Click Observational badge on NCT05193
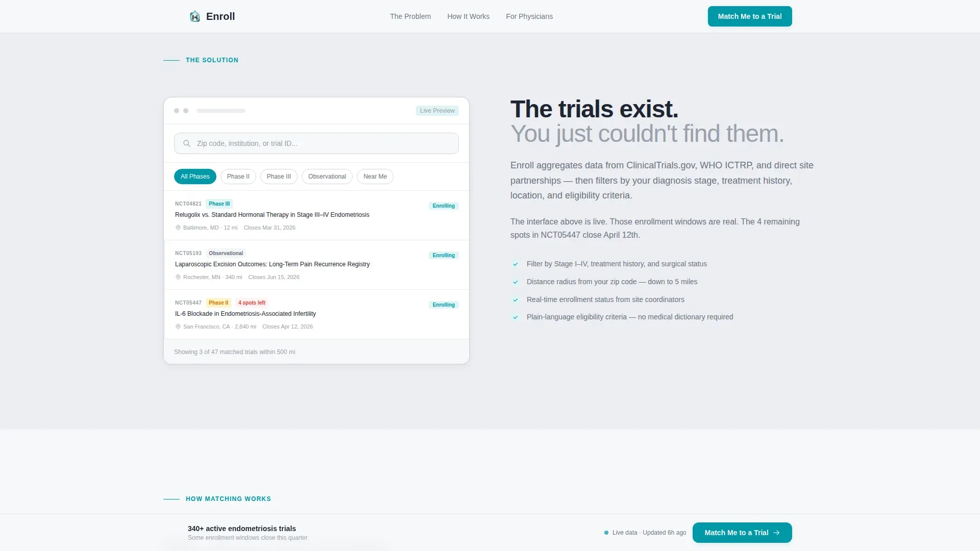 226,253
